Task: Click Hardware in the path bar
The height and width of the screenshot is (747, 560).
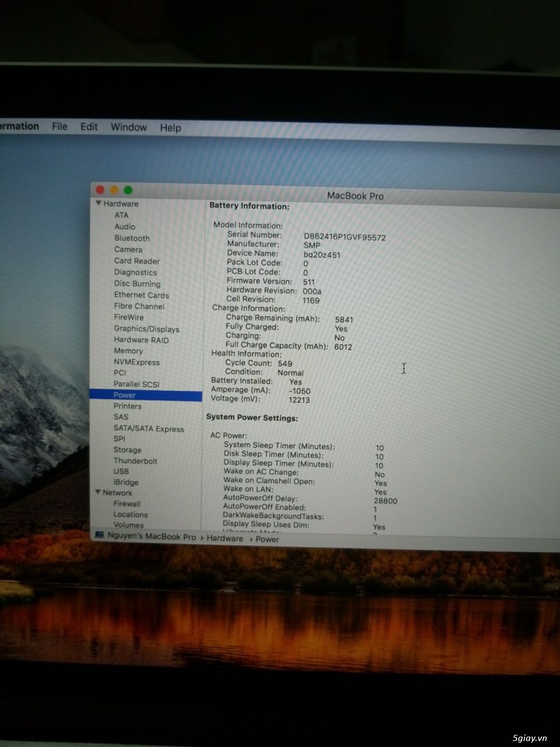Action: tap(225, 538)
